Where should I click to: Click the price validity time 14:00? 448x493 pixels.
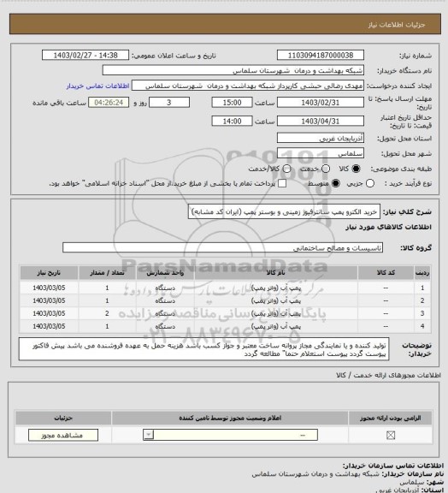(232, 121)
